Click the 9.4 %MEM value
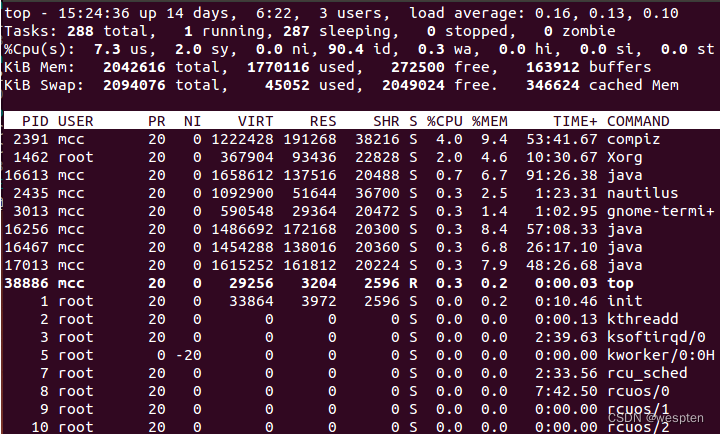 pos(494,140)
